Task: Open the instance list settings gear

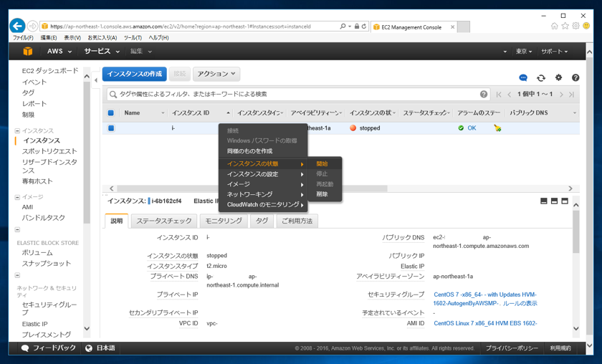Action: coord(558,77)
